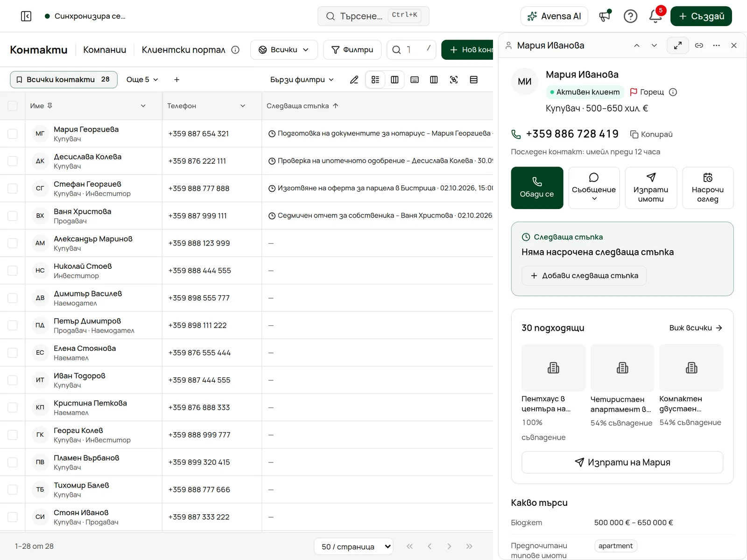Go to previous contact with up chevron
The height and width of the screenshot is (560, 747).
[x=636, y=45]
